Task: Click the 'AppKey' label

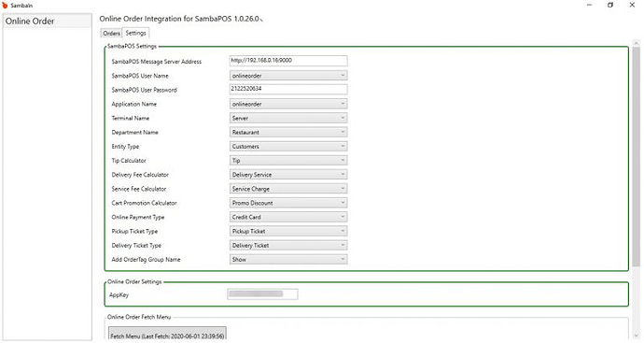Action: [119, 295]
